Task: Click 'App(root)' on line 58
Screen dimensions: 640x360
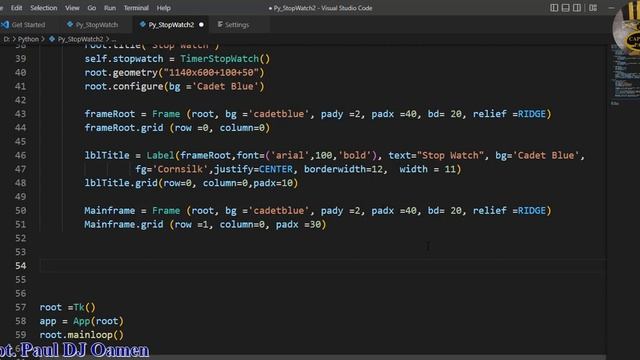Action: tap(98, 321)
